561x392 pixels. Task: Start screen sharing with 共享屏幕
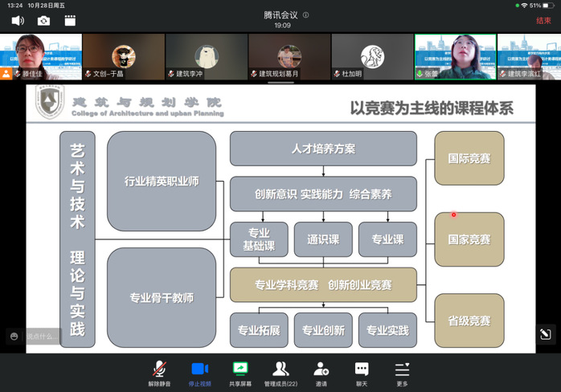(x=240, y=373)
